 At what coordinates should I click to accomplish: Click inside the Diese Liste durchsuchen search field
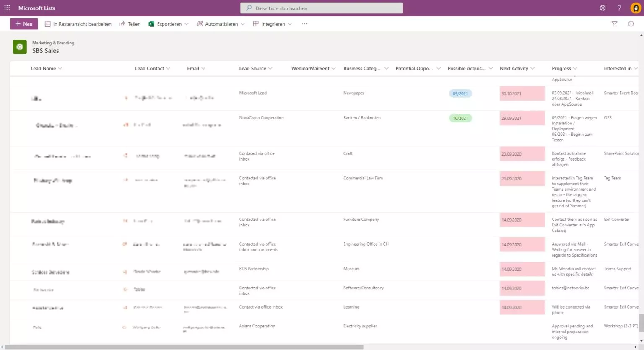321,8
